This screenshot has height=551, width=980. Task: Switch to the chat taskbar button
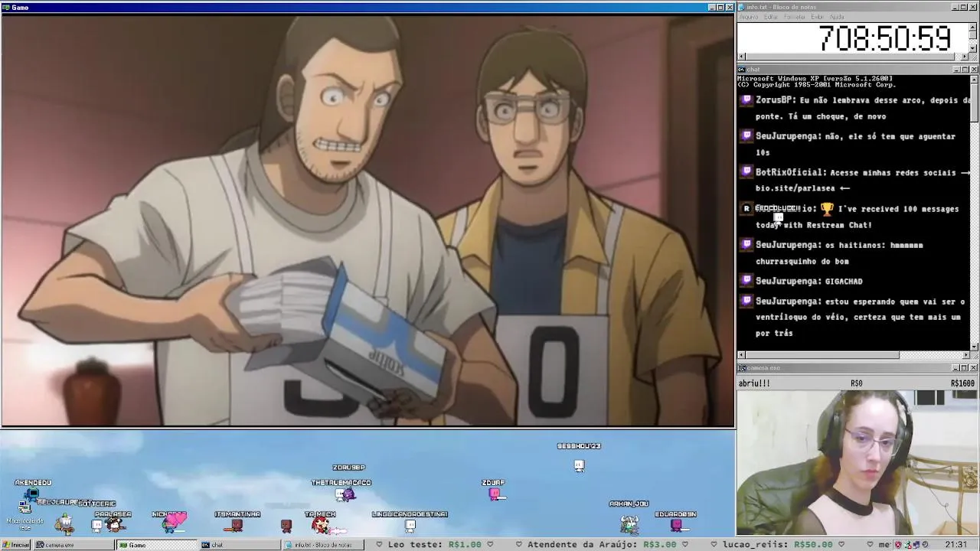pos(240,545)
